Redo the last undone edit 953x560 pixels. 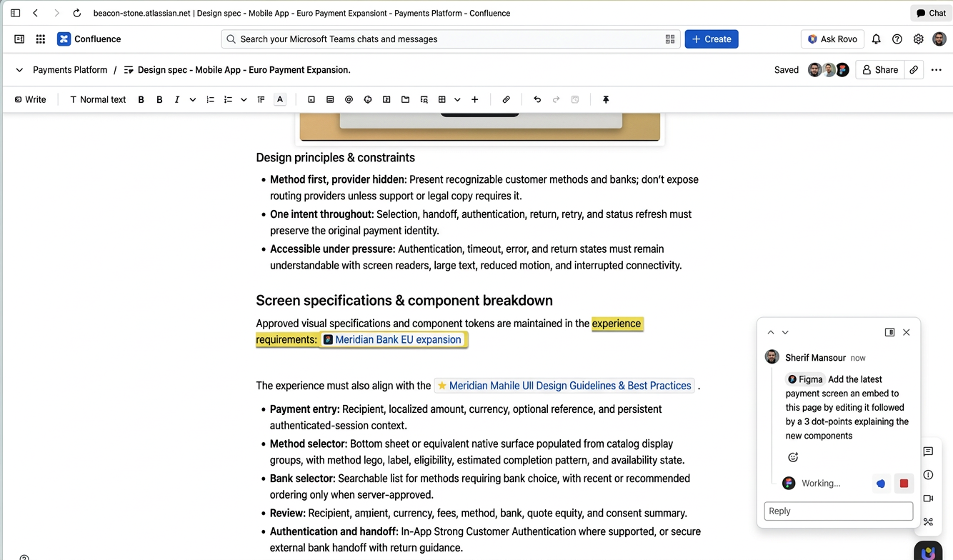tap(556, 99)
